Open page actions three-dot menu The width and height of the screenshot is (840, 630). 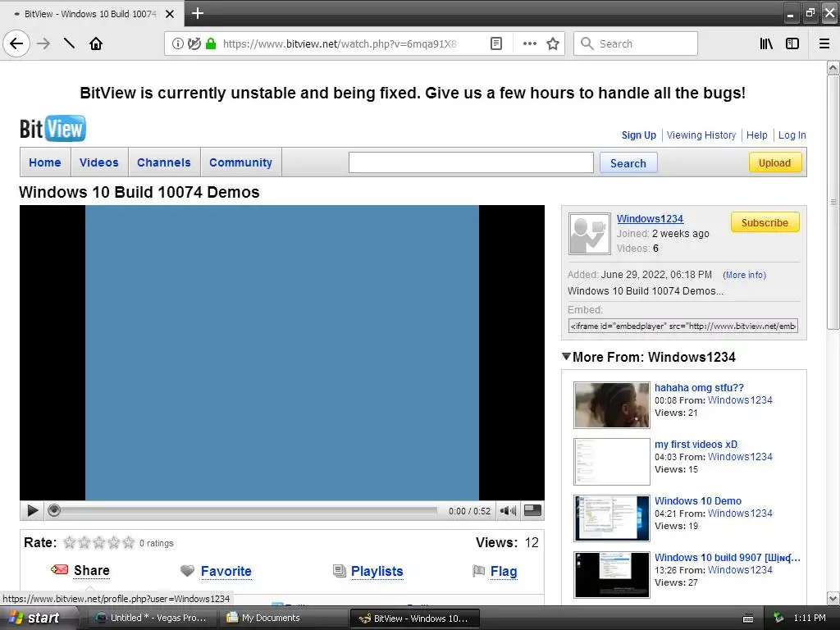(x=529, y=44)
